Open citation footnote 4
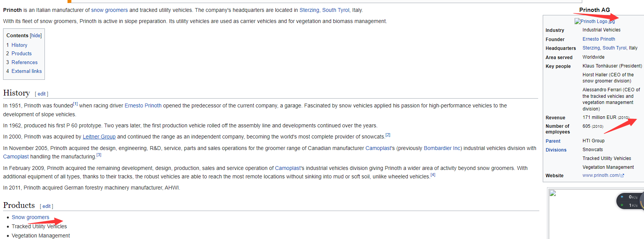Screen dimensions: 644x239 tap(433, 175)
